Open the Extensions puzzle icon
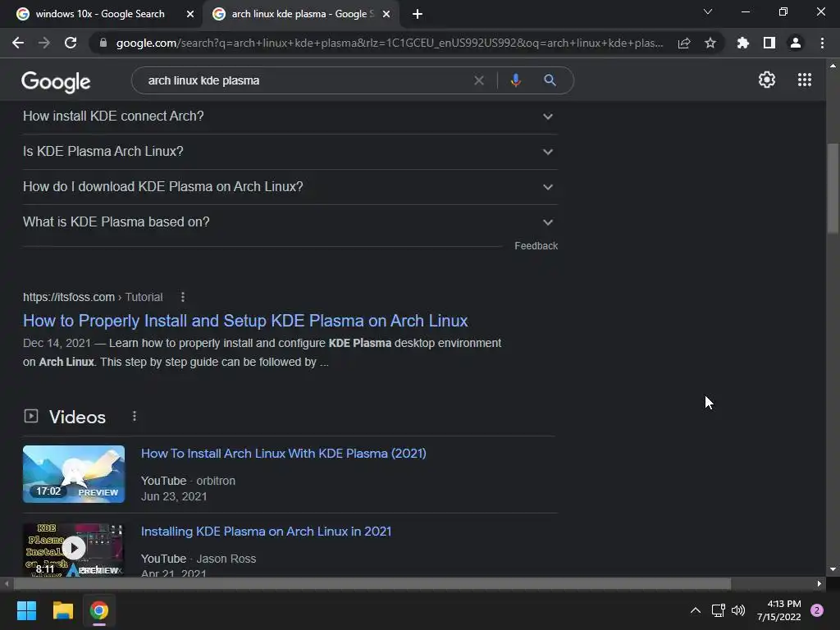The height and width of the screenshot is (630, 840). click(x=742, y=43)
